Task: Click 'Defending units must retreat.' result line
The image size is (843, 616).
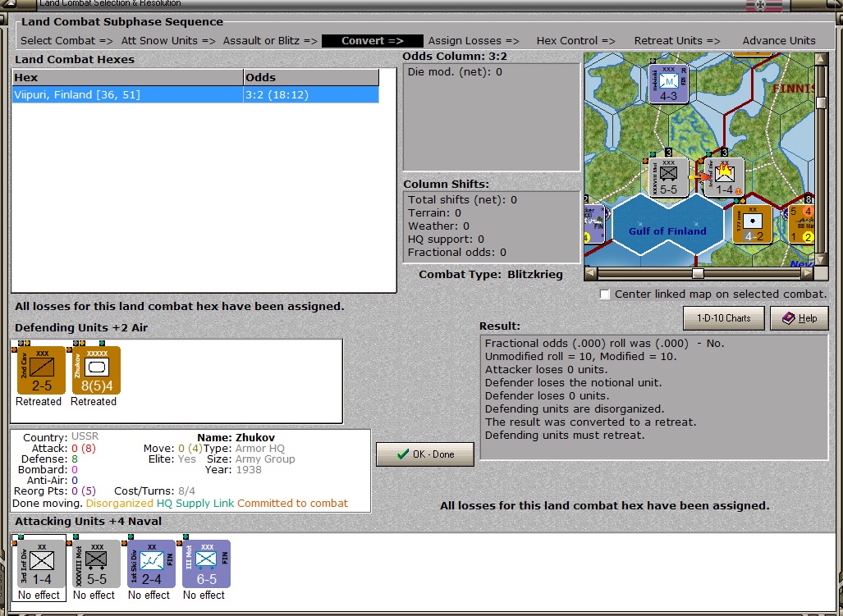Action: point(565,436)
